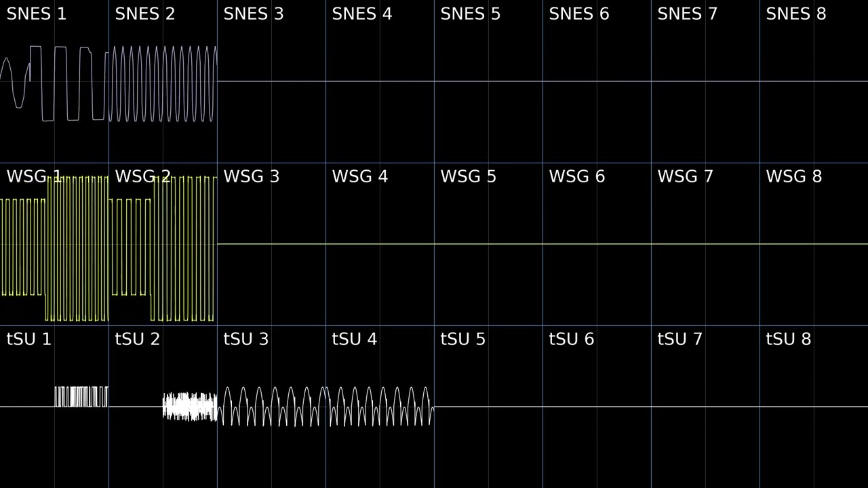Screen dimensions: 868x488
Task: Click the SNES 2 channel label
Action: (145, 14)
